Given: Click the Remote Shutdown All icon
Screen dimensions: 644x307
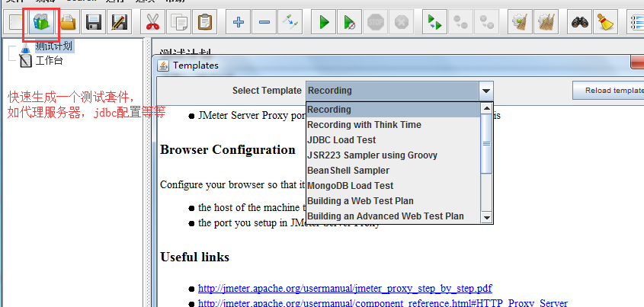Looking at the screenshot, I should click(x=486, y=22).
